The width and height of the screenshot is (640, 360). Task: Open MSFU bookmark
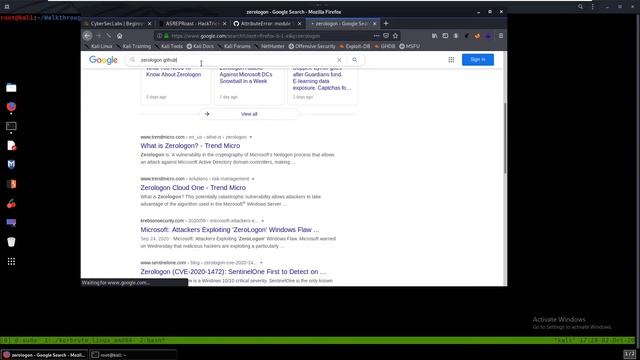pos(409,46)
